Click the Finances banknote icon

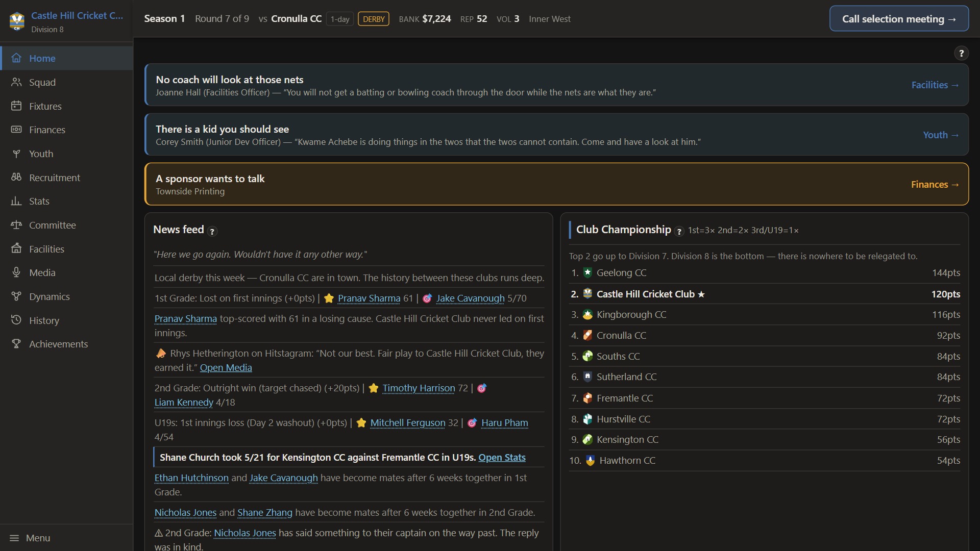[16, 130]
